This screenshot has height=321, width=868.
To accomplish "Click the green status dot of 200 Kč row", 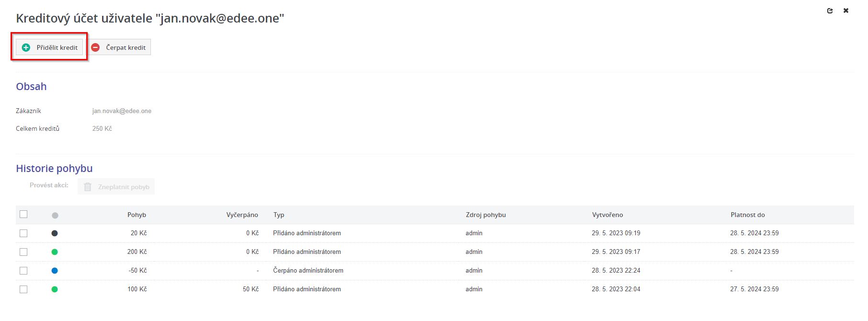I will coord(55,252).
